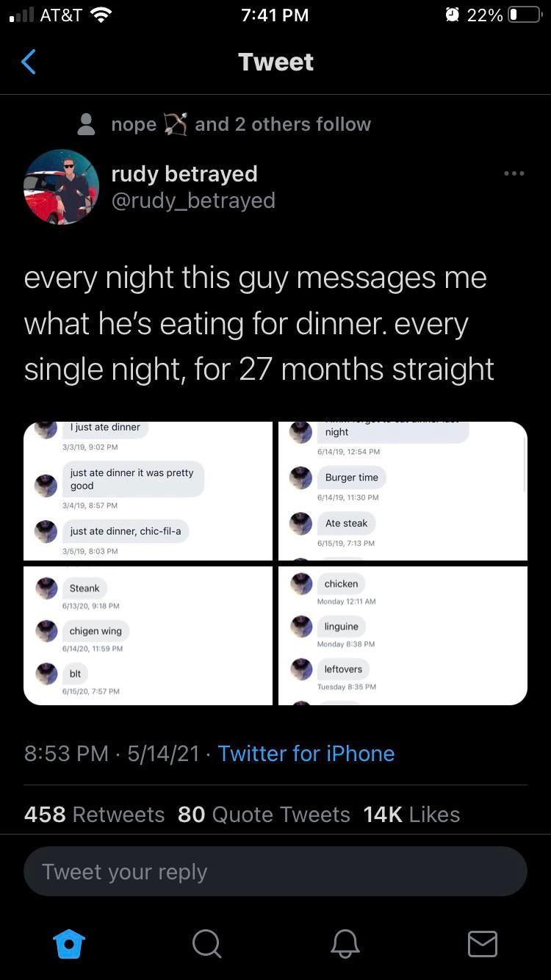The height and width of the screenshot is (980, 551).
Task: Open the 'Steank' screenshot thumbnail
Action: [x=148, y=635]
